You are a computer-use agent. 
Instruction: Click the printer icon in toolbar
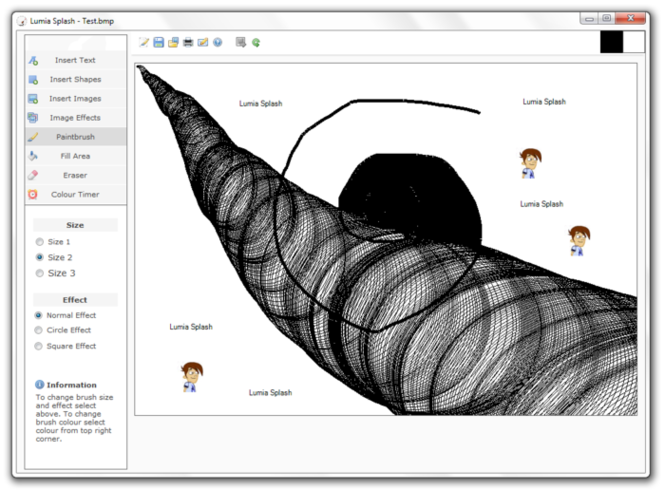tap(188, 43)
